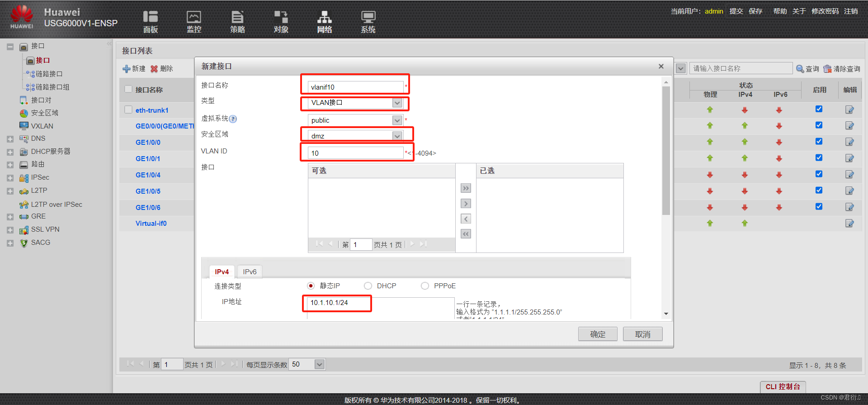Select the 静态IP radio button

(x=311, y=286)
